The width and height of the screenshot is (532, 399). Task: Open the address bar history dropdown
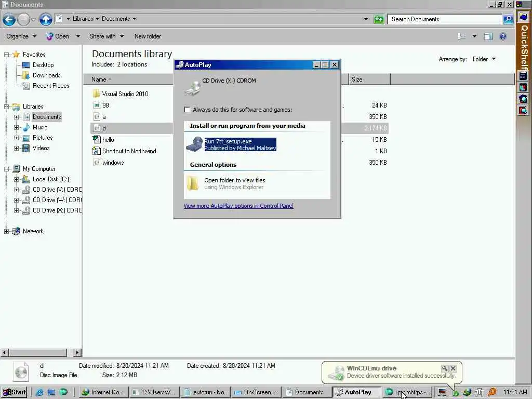tap(366, 19)
